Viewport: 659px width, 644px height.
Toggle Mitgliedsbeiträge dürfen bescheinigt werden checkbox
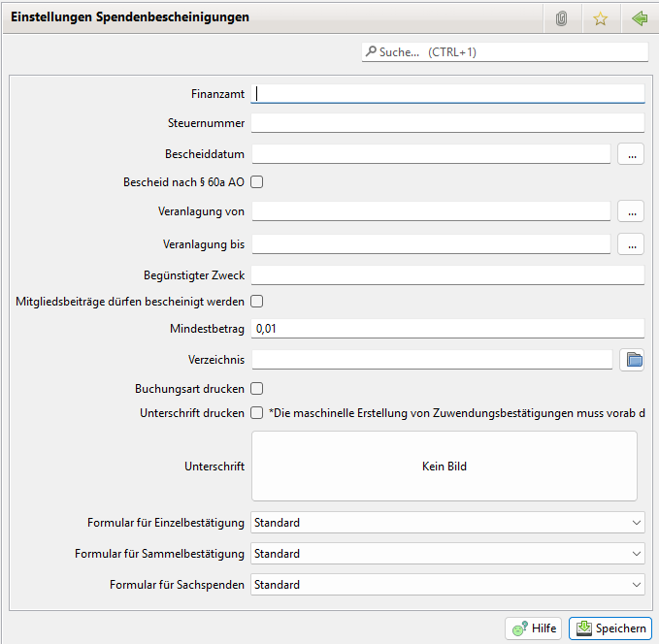click(x=257, y=302)
